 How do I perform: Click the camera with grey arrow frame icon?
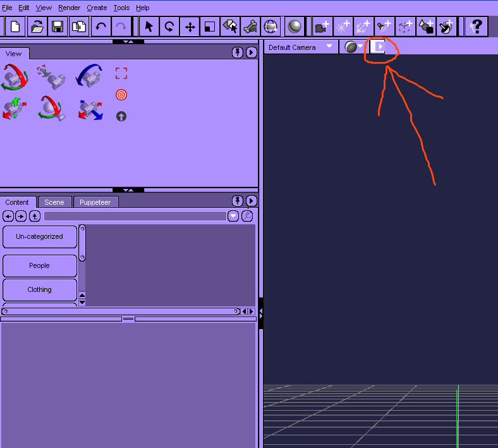(51, 77)
